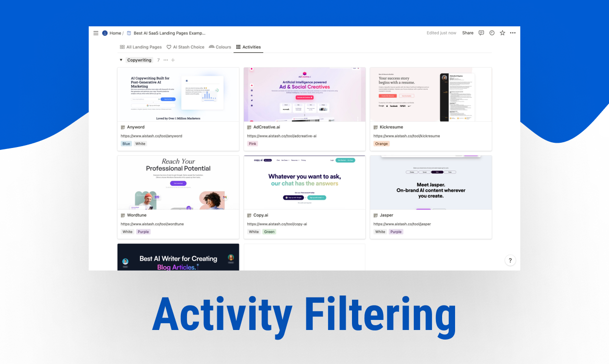The image size is (609, 364).
Task: Click the Share button
Action: [x=468, y=33]
